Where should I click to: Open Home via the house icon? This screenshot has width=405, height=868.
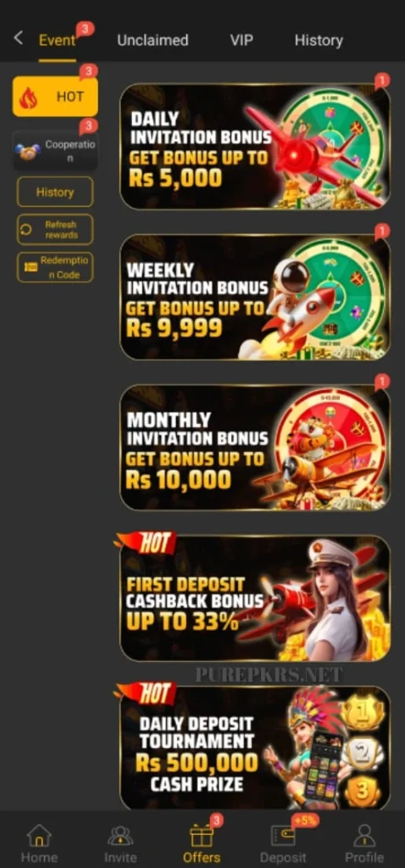point(39,835)
